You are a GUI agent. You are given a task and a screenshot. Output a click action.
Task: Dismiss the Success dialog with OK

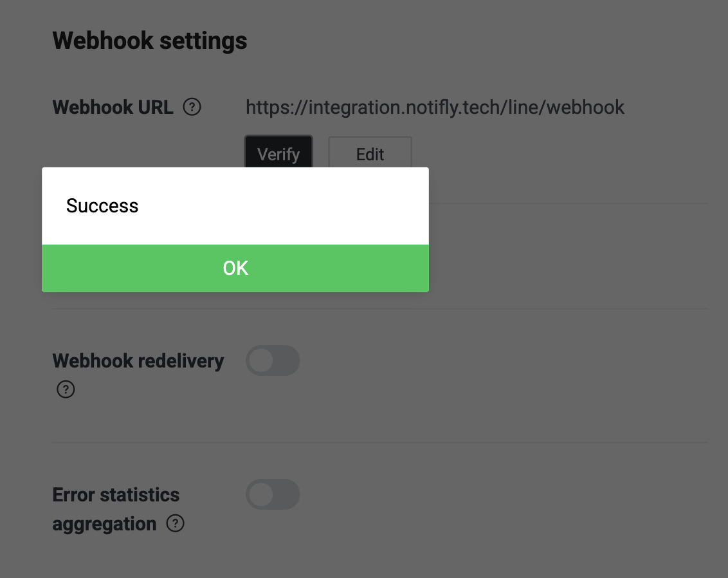tap(235, 268)
